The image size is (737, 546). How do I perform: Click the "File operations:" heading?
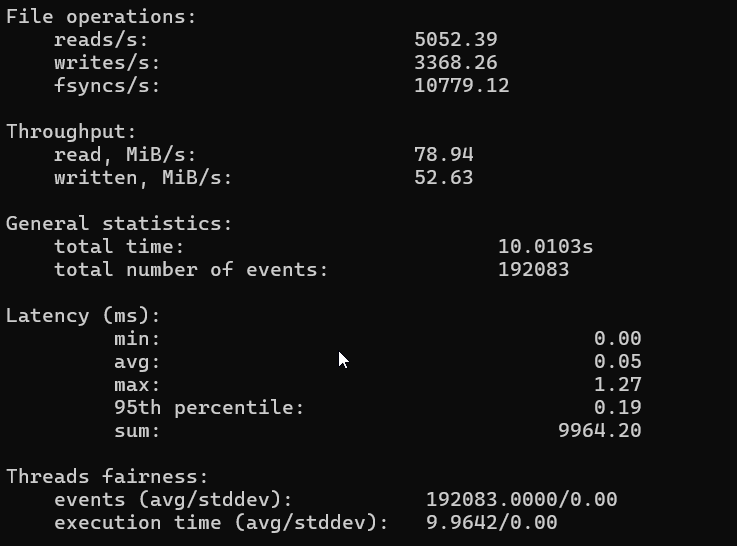[x=101, y=17]
